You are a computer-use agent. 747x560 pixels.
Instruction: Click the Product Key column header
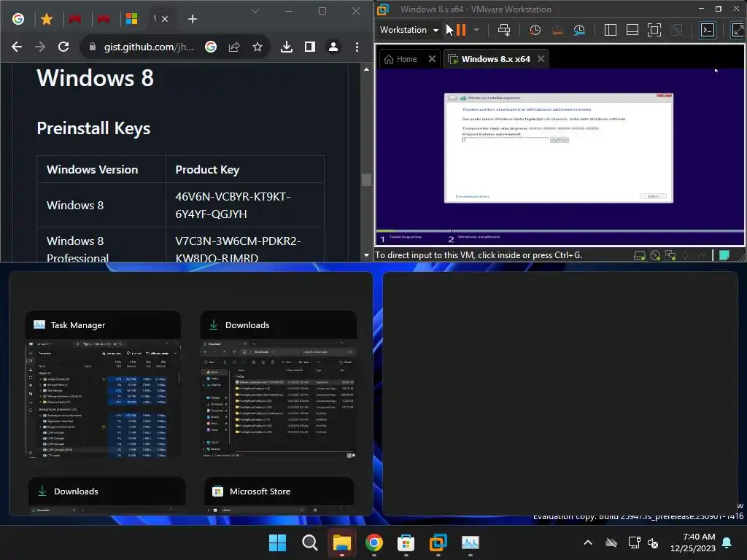207,169
